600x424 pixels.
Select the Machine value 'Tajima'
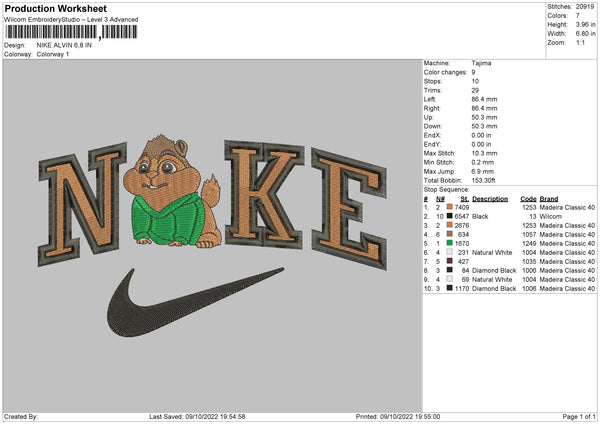(x=481, y=63)
